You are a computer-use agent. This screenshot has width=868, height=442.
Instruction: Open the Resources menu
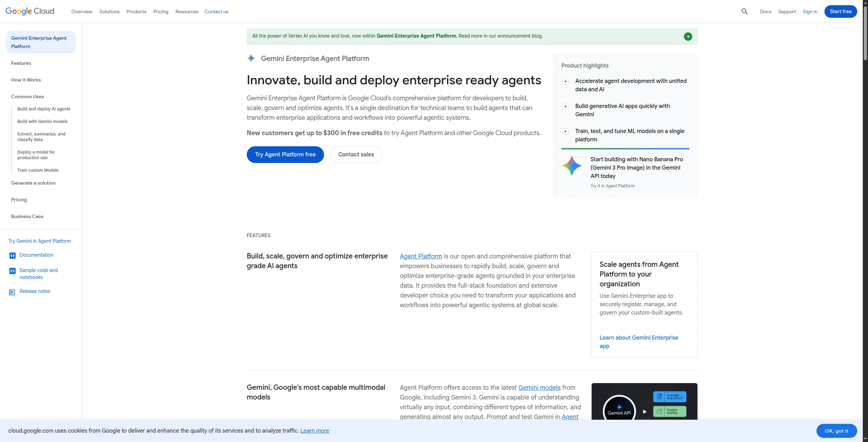click(187, 11)
